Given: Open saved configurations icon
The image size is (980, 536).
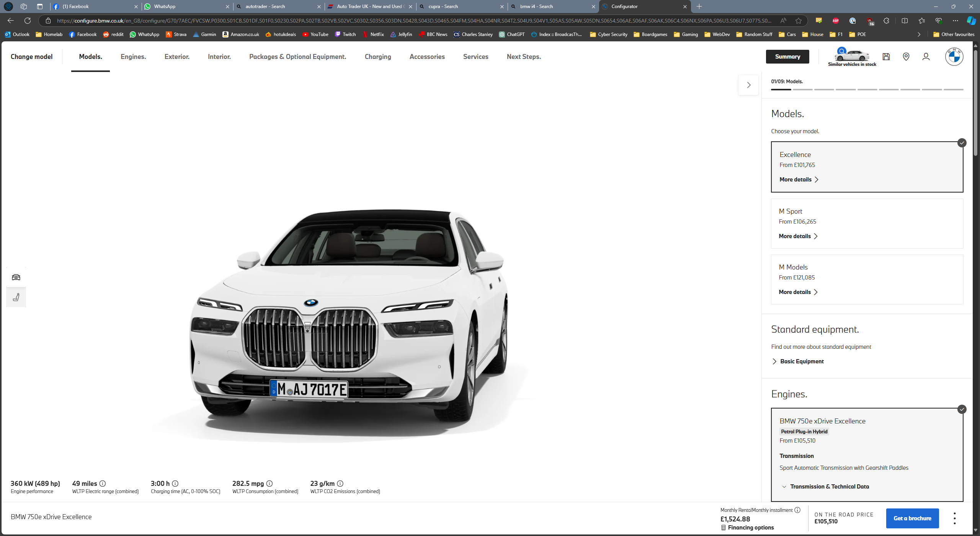Looking at the screenshot, I should click(886, 57).
